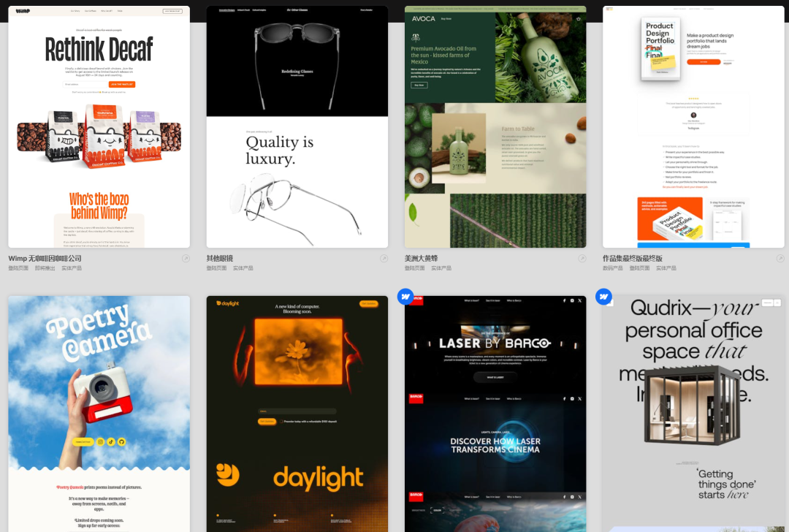
Task: Open the Poetry Camera thumbnail
Action: pyautogui.click(x=99, y=414)
